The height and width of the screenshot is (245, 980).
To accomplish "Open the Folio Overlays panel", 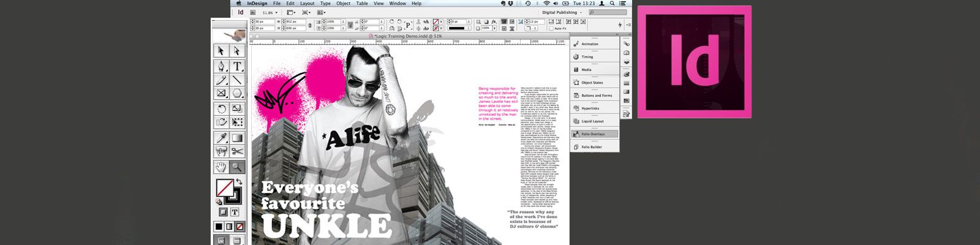I will point(595,134).
